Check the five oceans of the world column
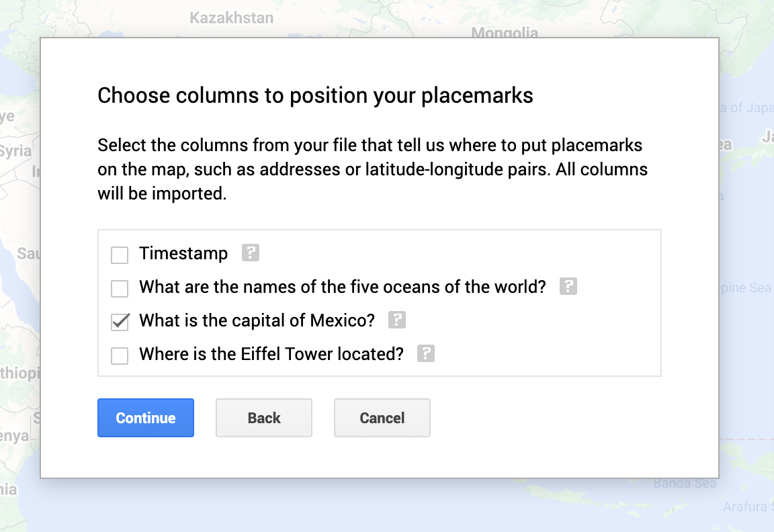Screen dimensions: 774x532 tap(119, 288)
